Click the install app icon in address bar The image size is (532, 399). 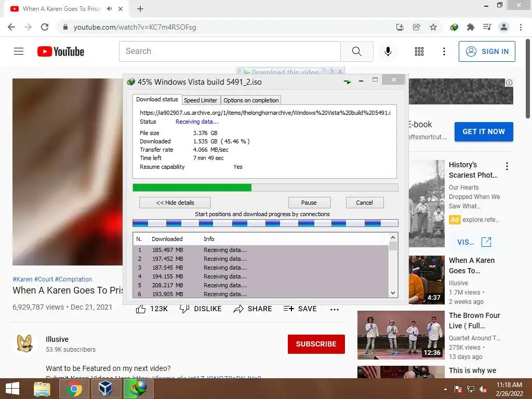(x=400, y=27)
